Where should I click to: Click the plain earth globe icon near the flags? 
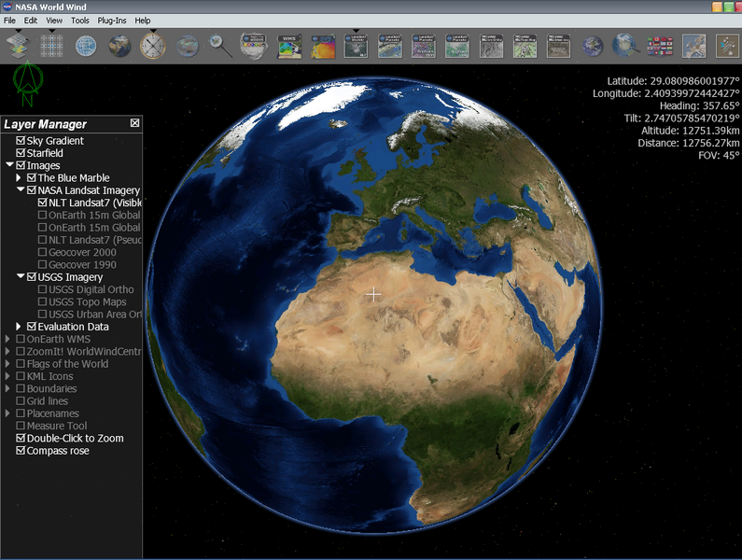[x=593, y=47]
